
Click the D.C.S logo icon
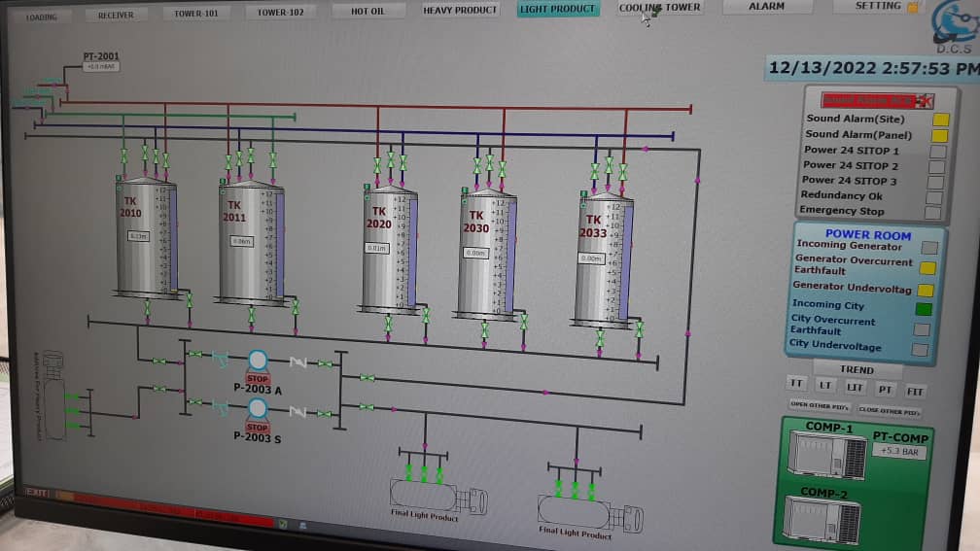click(953, 24)
